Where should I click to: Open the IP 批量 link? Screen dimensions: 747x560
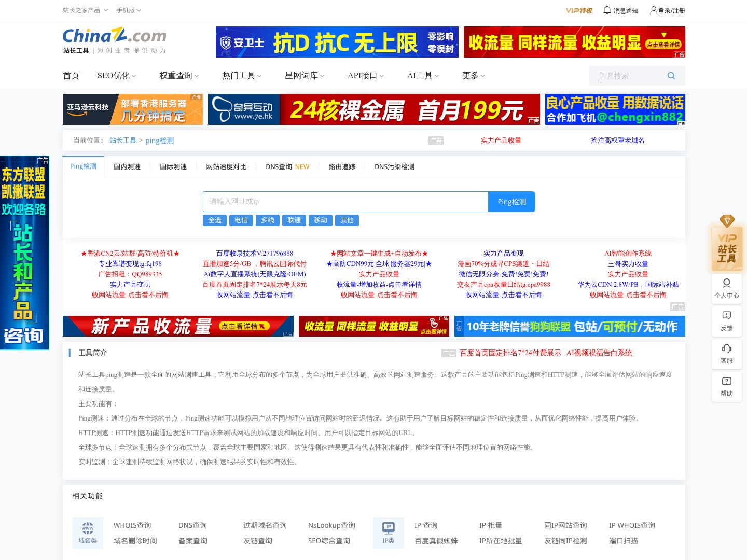(x=491, y=525)
